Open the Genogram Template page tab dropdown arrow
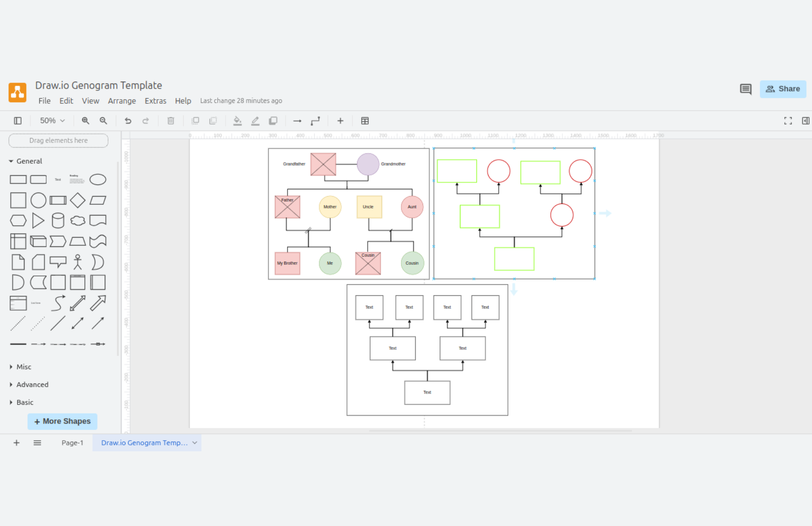This screenshot has height=526, width=812. pos(195,443)
